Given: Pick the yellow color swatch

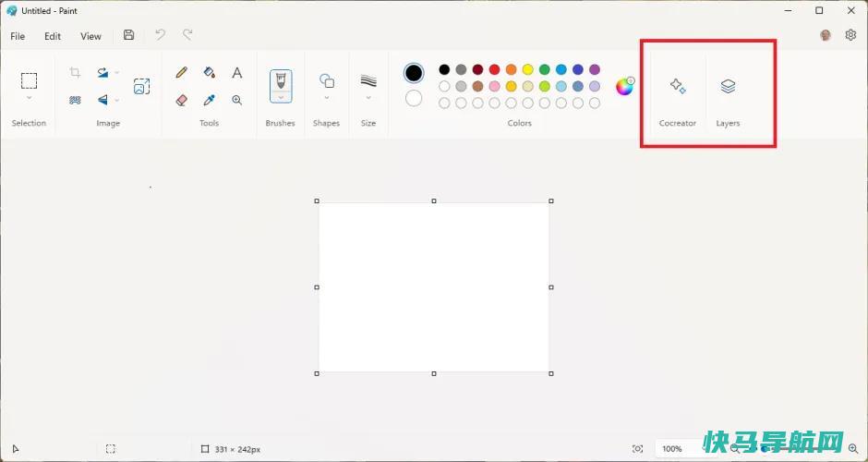Looking at the screenshot, I should 527,69.
